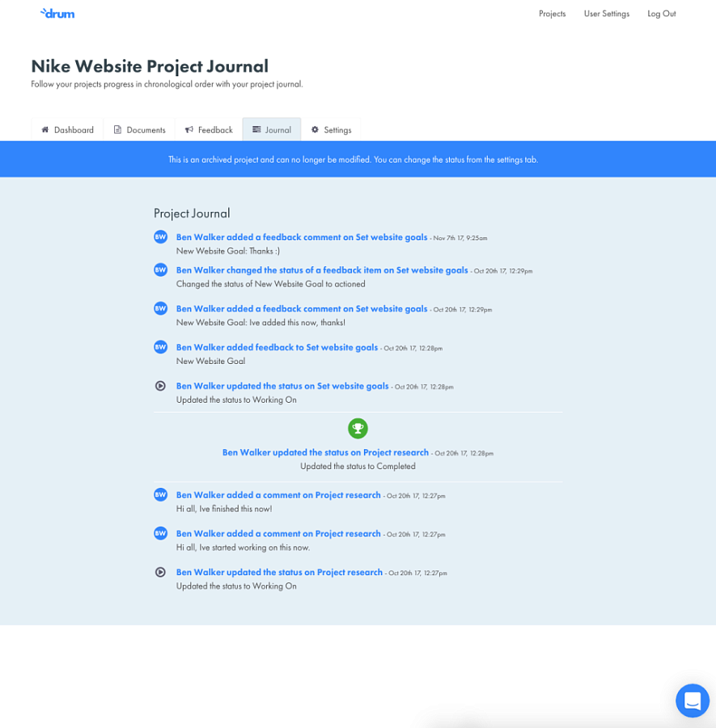The width and height of the screenshot is (716, 728).
Task: Click text 'Updated the status to Completed'
Action: [358, 466]
